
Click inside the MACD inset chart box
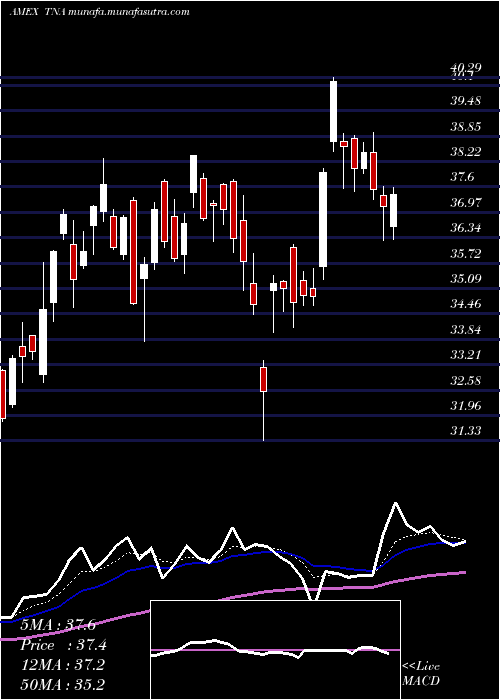click(275, 650)
